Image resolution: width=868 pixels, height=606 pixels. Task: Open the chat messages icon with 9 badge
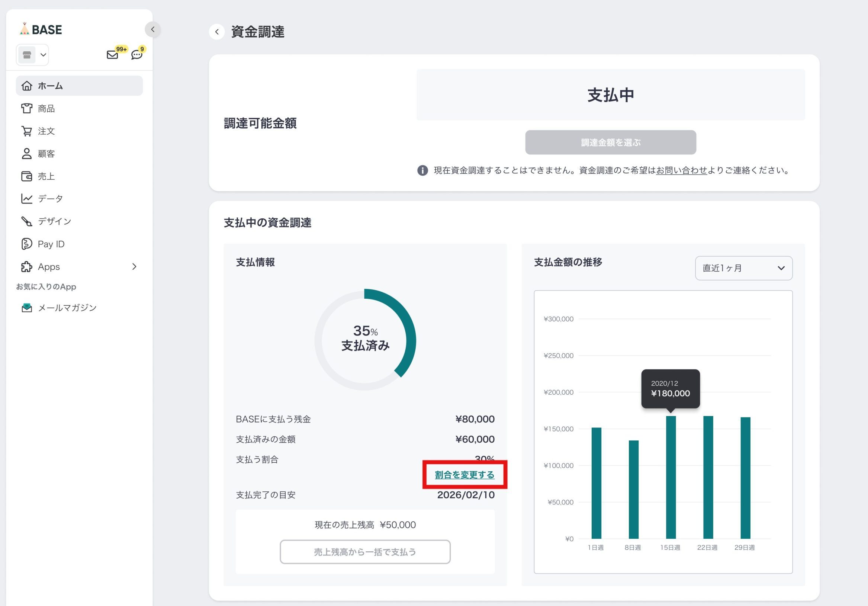pos(136,55)
